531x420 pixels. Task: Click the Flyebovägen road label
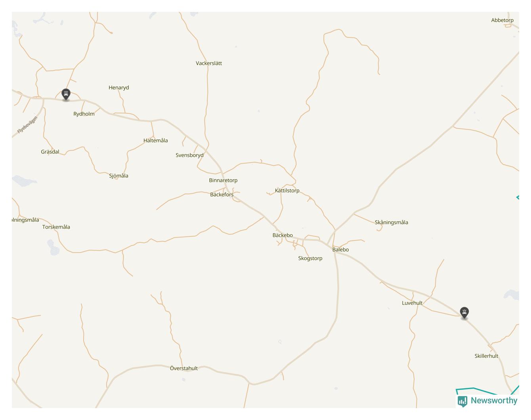(x=27, y=124)
